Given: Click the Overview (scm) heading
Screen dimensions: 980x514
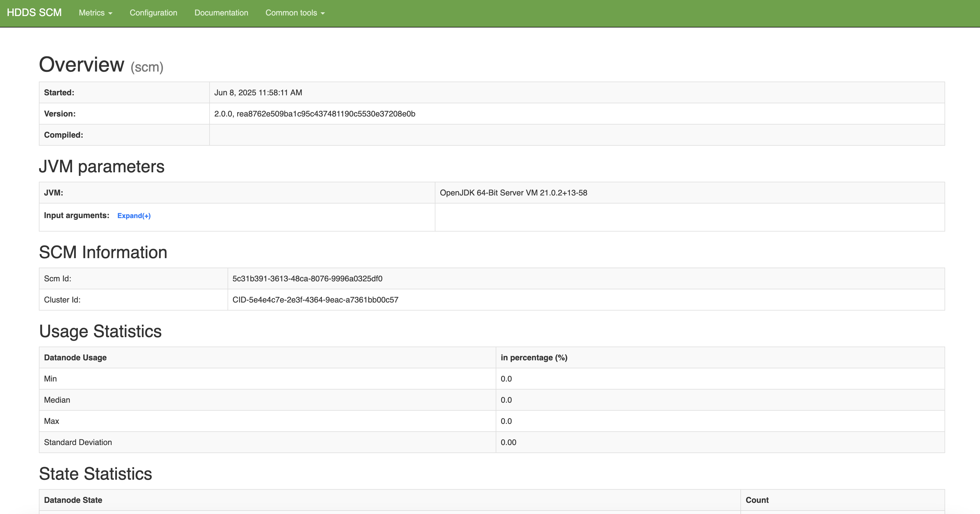Looking at the screenshot, I should 101,65.
